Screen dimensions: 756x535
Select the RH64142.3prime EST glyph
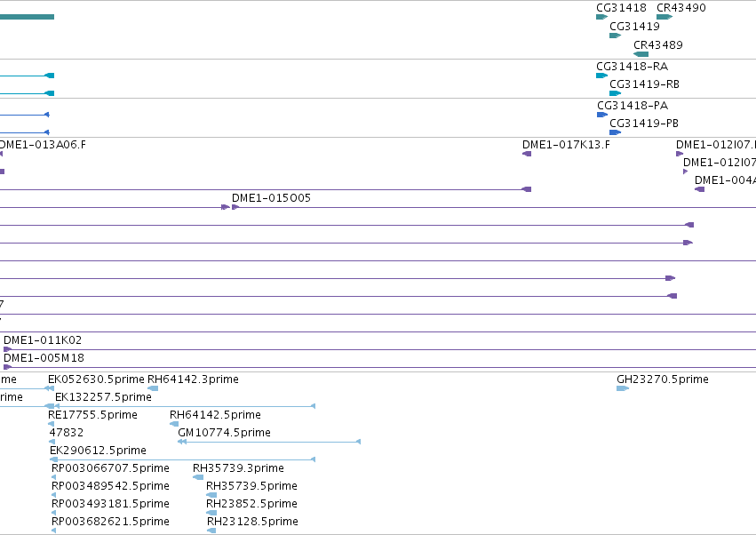(153, 388)
